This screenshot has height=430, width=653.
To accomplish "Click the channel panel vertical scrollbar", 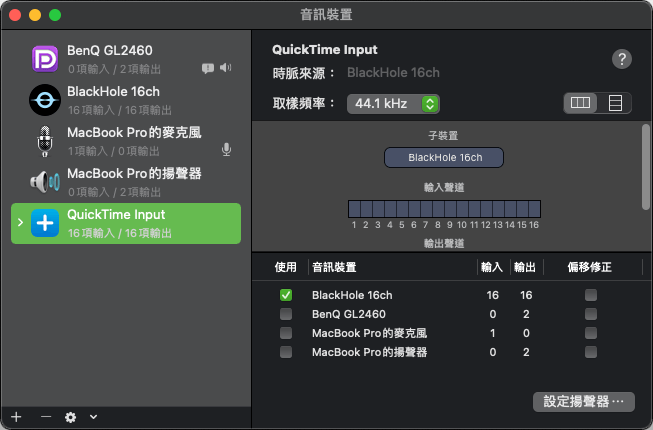I will [646, 167].
